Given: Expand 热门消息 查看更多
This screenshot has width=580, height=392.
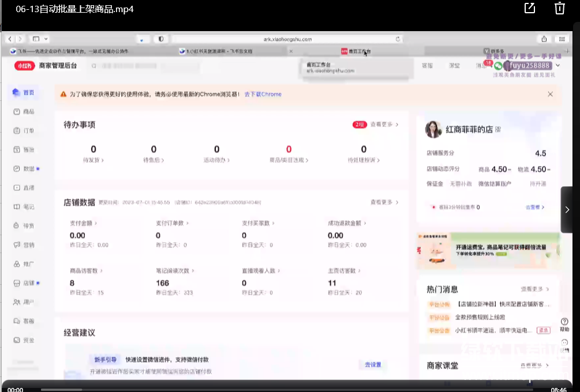Looking at the screenshot, I should tap(535, 289).
